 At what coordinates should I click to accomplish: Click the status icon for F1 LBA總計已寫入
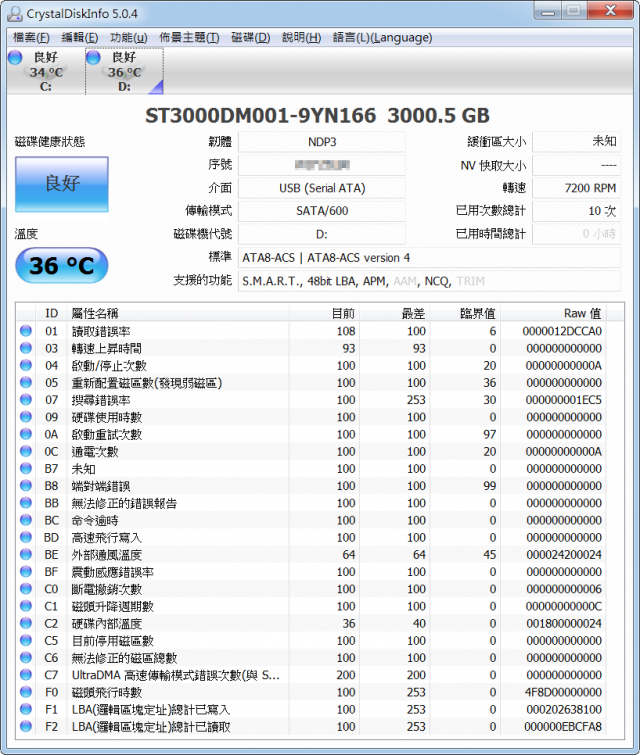point(26,709)
